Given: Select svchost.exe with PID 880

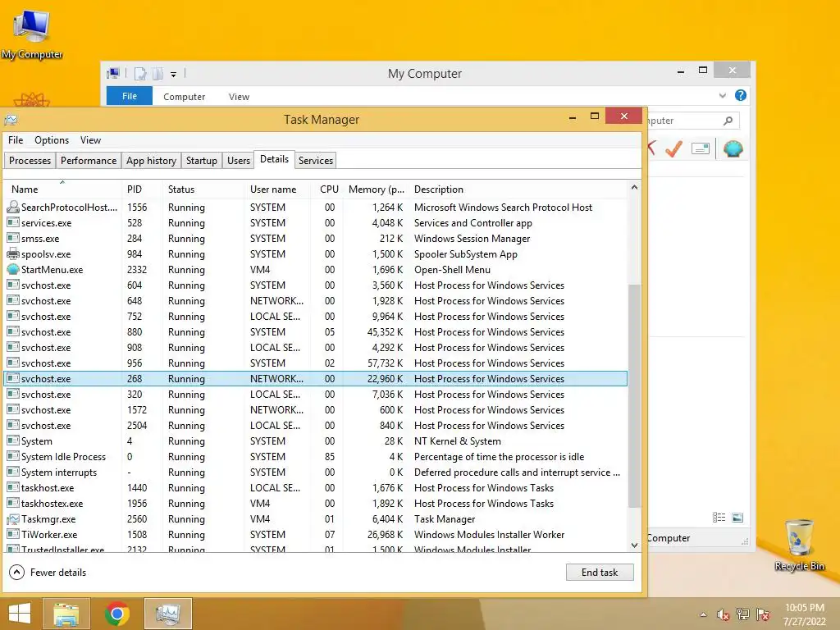Looking at the screenshot, I should [316, 332].
